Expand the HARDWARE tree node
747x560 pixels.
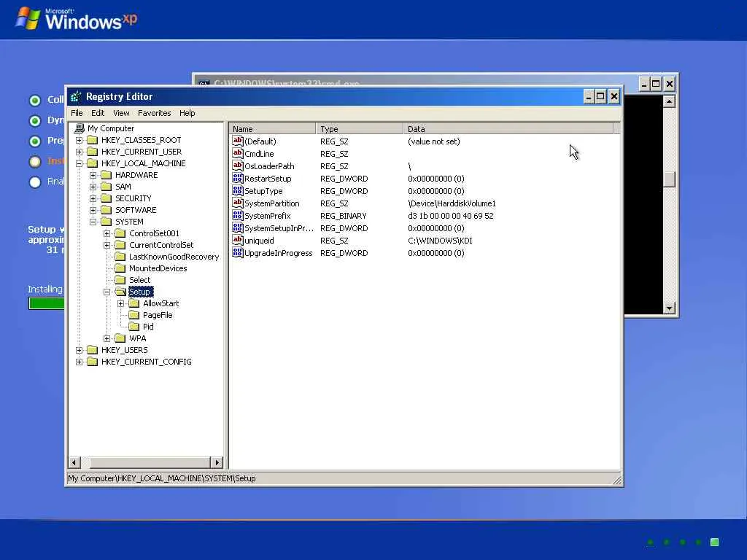click(x=93, y=175)
